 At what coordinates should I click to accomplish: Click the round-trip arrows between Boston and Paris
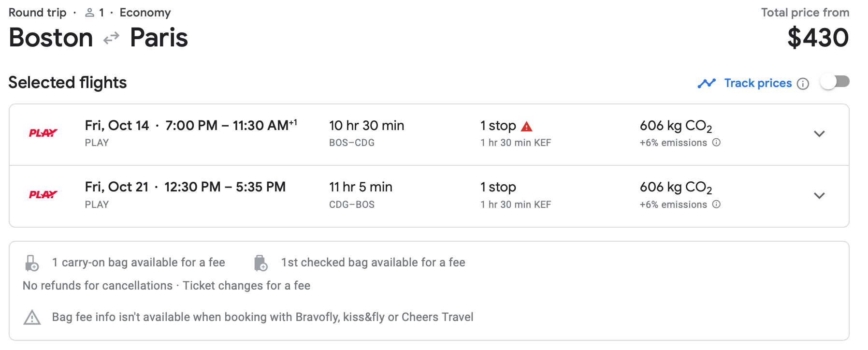pos(111,38)
